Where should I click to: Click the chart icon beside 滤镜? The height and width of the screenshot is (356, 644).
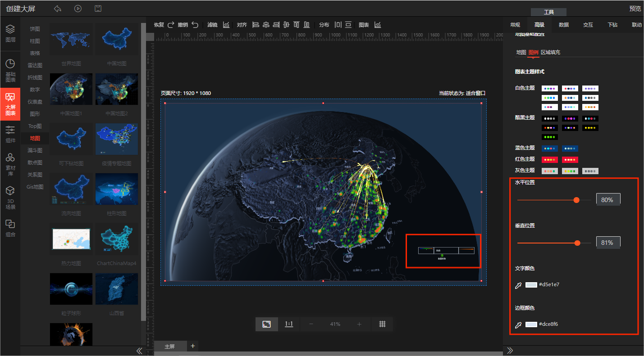coord(226,25)
